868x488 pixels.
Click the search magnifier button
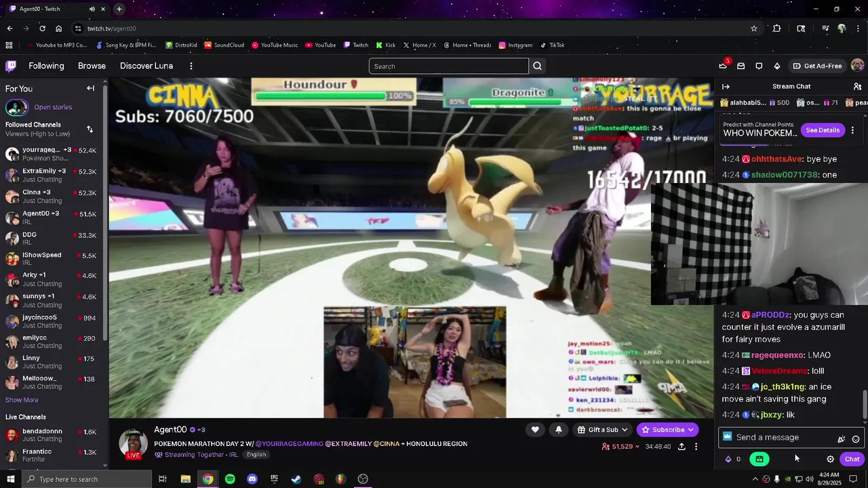pos(537,66)
